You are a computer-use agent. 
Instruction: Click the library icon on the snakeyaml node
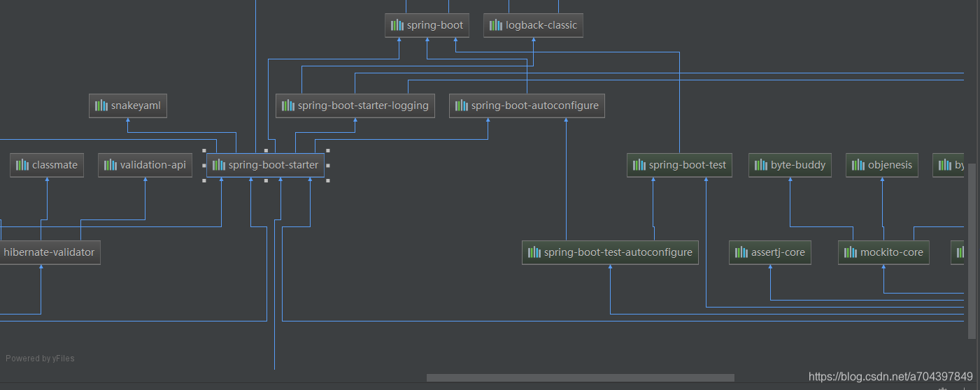[x=101, y=106]
